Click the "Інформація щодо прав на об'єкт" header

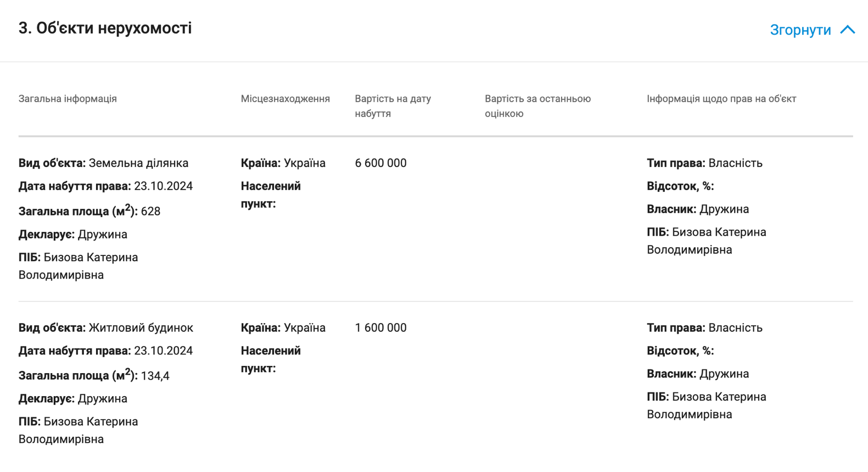pos(721,99)
